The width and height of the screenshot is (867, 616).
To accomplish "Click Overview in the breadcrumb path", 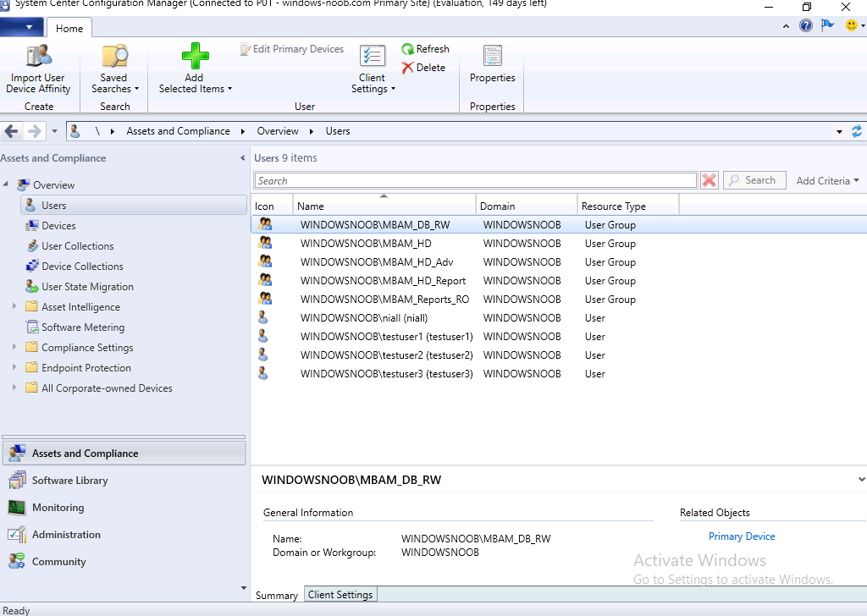I will click(x=278, y=131).
